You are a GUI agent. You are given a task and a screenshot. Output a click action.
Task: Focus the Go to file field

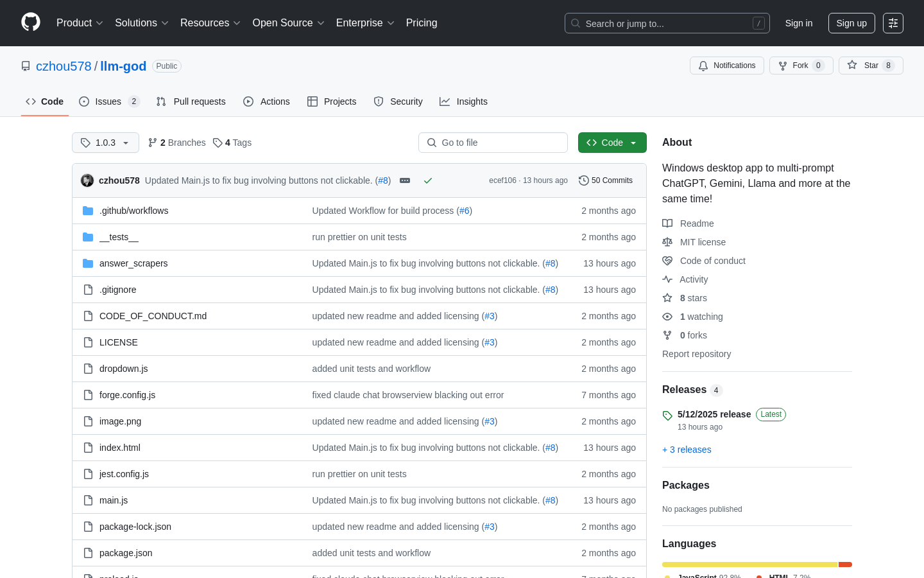[x=493, y=143]
